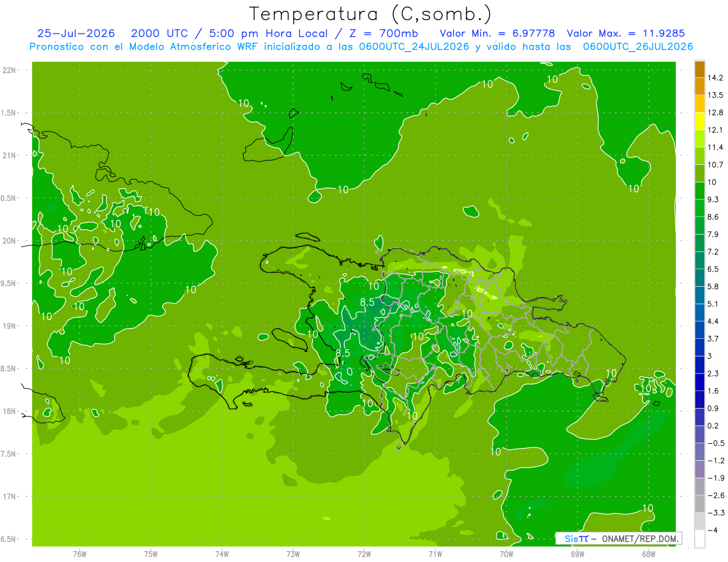This screenshot has width=728, height=562.
Task: Click the '21N' latitude axis label
Action: [9, 155]
